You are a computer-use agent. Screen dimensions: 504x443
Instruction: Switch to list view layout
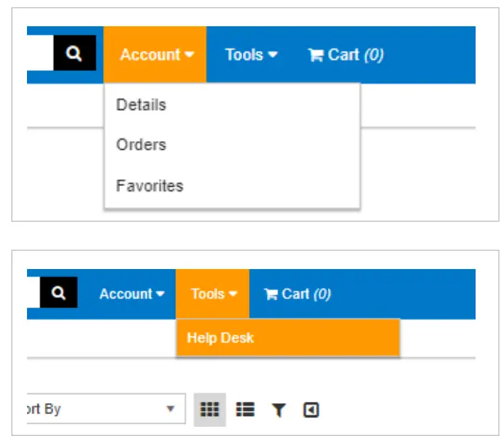click(x=245, y=410)
